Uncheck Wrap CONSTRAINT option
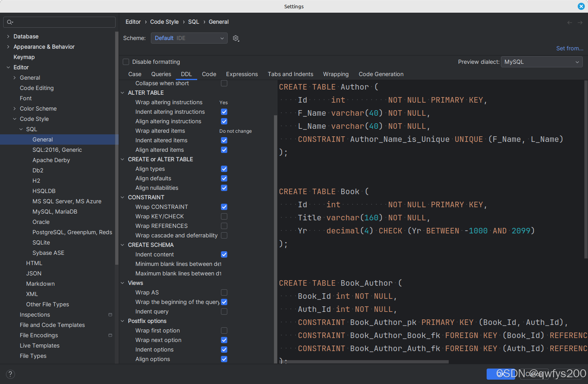The width and height of the screenshot is (588, 384). (x=224, y=207)
